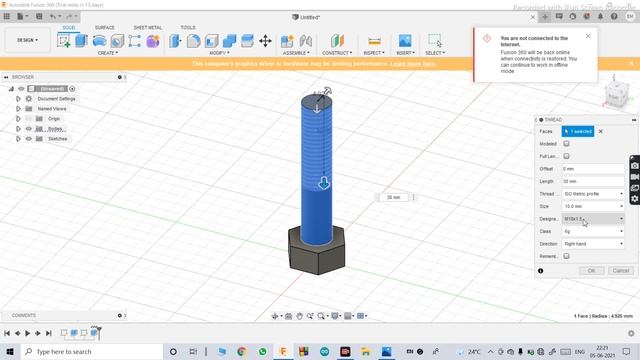Open the data panel grid icon
The width and height of the screenshot is (640, 360).
pos(7,16)
